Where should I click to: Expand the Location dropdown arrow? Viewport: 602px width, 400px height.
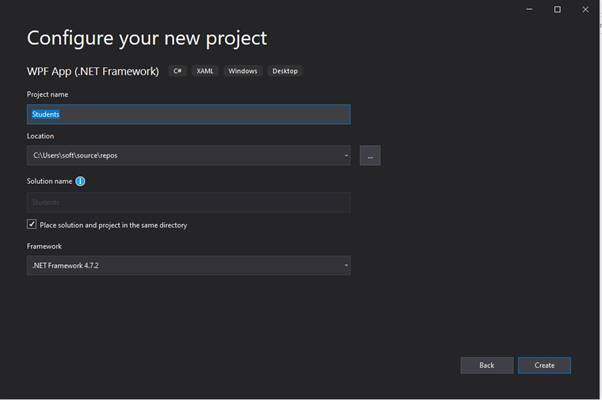pos(346,155)
